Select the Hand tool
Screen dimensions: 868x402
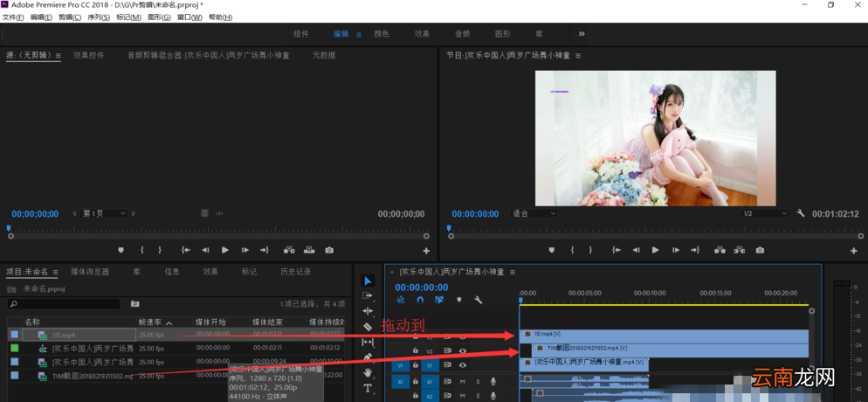coord(368,372)
